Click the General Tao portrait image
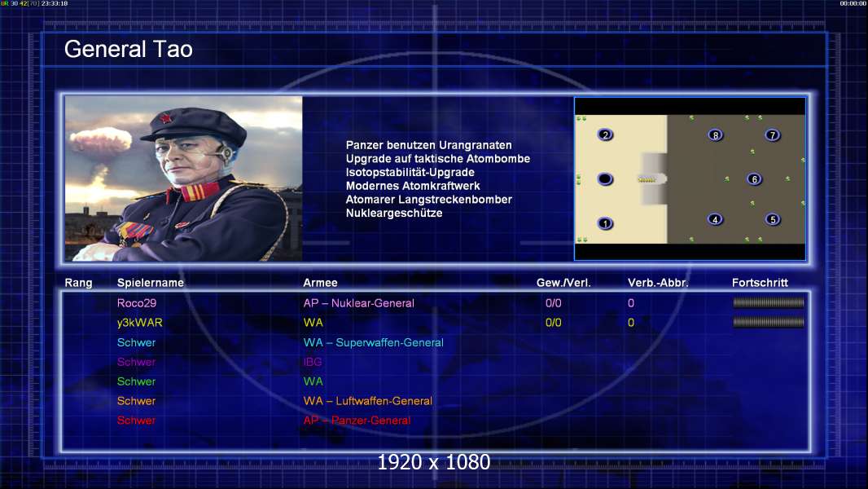This screenshot has width=868, height=489. point(184,178)
